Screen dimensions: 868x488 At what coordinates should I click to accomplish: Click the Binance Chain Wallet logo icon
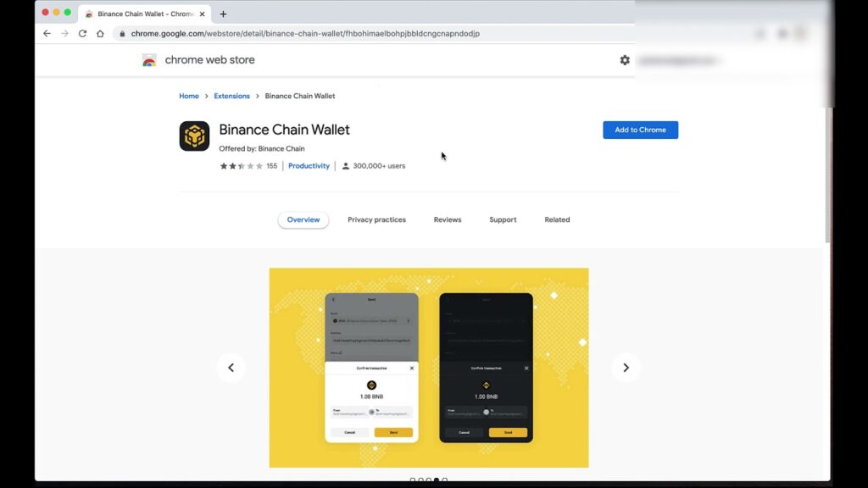coord(194,136)
